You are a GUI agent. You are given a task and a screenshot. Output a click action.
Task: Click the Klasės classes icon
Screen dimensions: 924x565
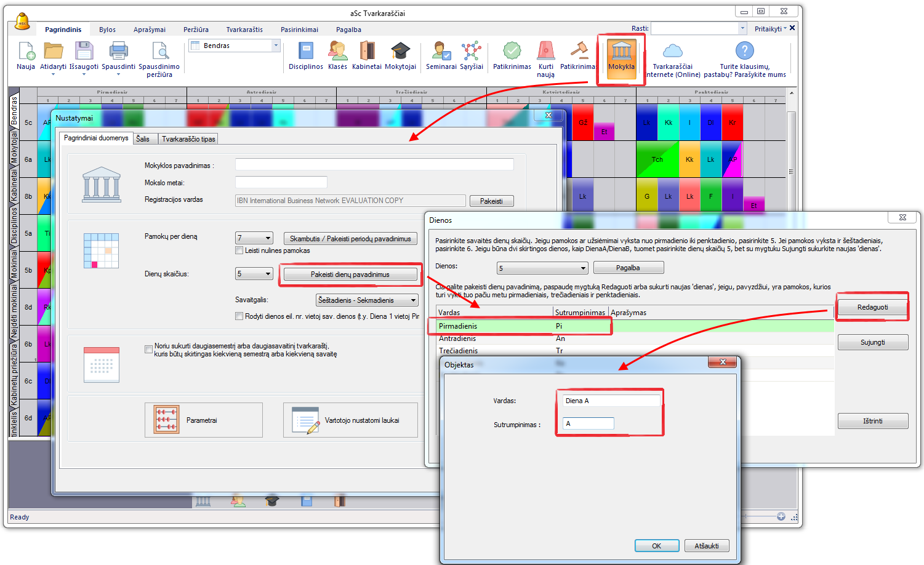[x=337, y=52]
